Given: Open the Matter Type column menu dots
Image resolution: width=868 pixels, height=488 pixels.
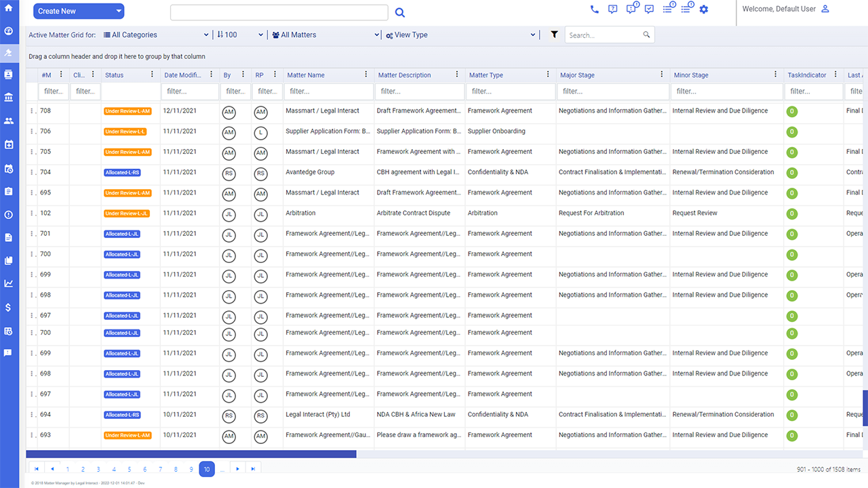Looking at the screenshot, I should 547,75.
